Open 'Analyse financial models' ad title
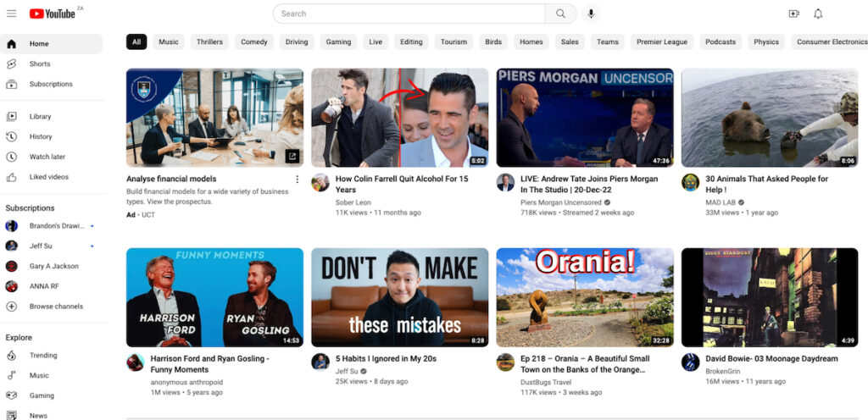This screenshot has height=420, width=868. coord(171,179)
